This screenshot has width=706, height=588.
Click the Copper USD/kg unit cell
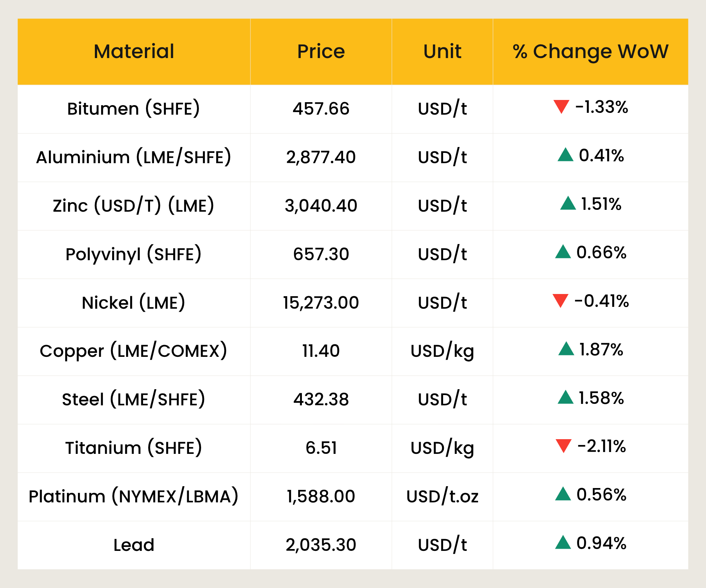(x=442, y=351)
